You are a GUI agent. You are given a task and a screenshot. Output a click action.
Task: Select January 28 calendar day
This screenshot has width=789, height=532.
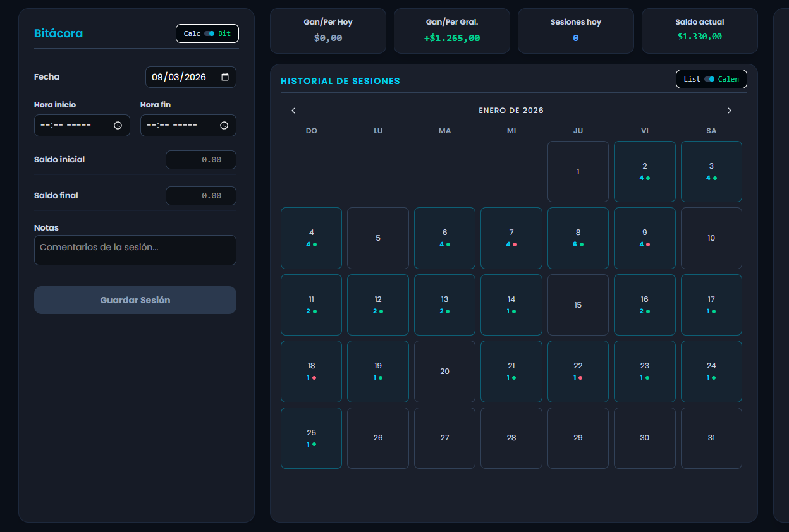[511, 438]
